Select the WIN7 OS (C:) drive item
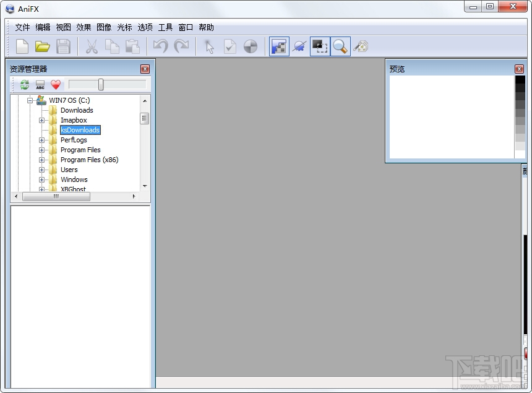The image size is (532, 393). tap(69, 100)
